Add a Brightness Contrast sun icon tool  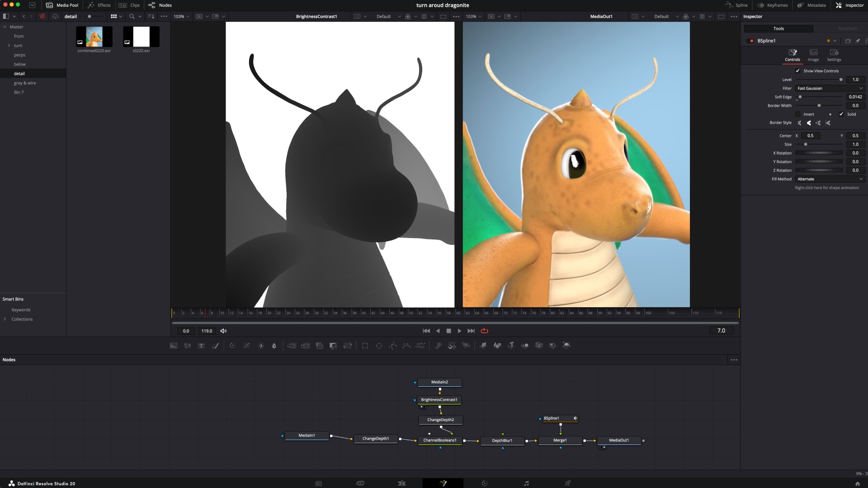[261, 346]
